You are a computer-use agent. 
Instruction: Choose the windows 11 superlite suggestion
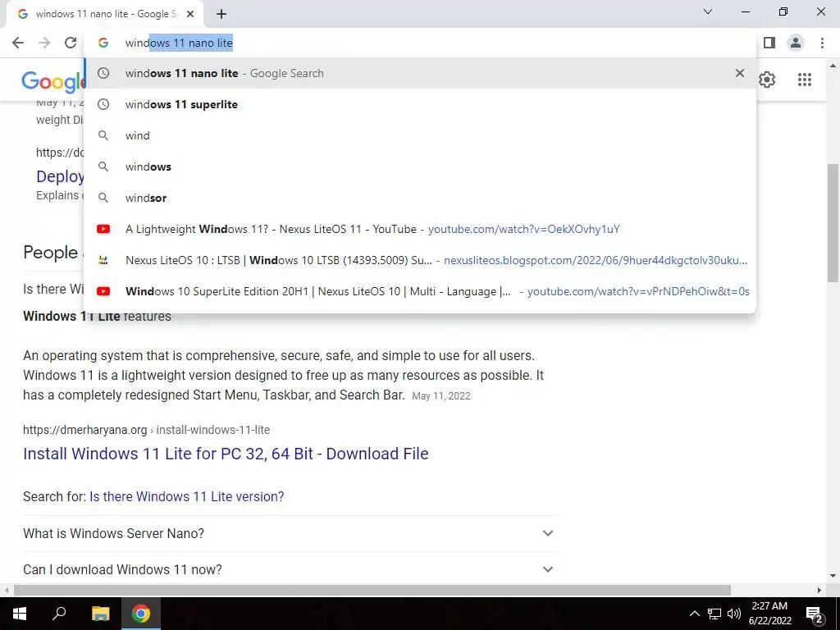point(420,104)
